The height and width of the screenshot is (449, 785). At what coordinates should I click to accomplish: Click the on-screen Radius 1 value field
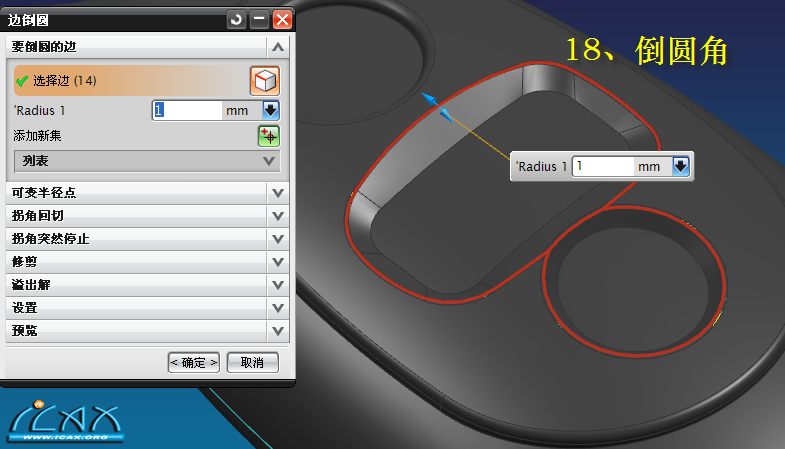[x=603, y=166]
